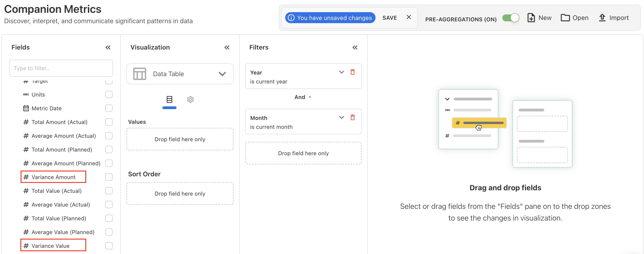Select the data fields tab icon
This screenshot has width=644, height=254.
169,99
